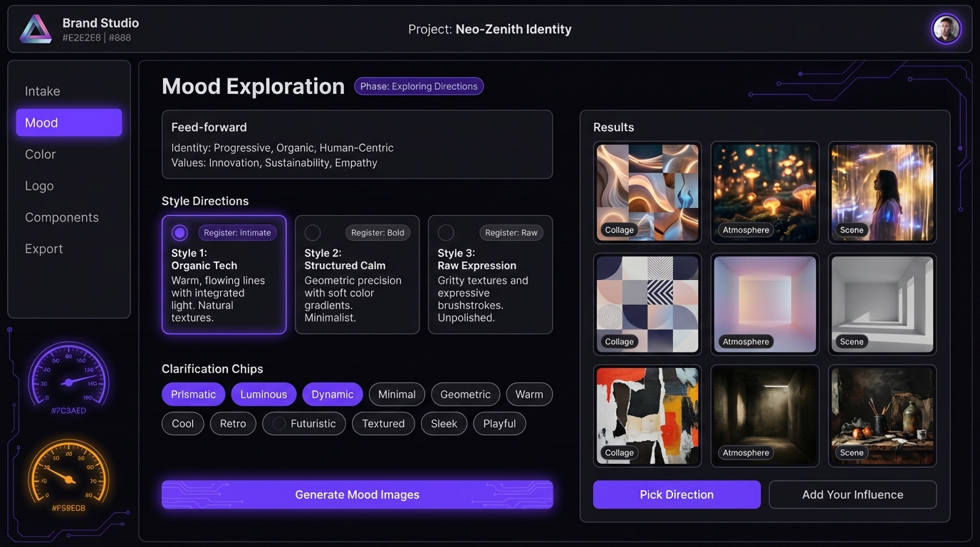Screen dimensions: 980x547
Task: Toggle the Futuristic chip's selection circle
Action: 280,423
